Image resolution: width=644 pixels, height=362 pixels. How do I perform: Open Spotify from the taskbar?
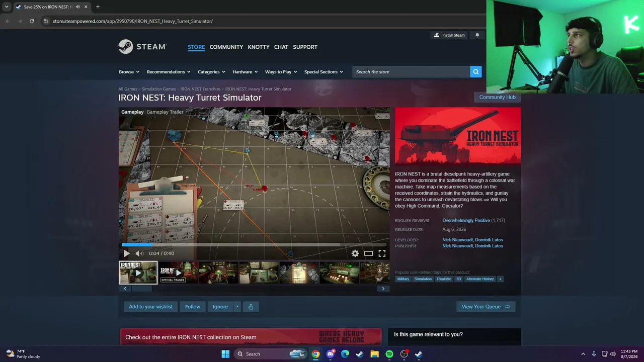pyautogui.click(x=389, y=354)
